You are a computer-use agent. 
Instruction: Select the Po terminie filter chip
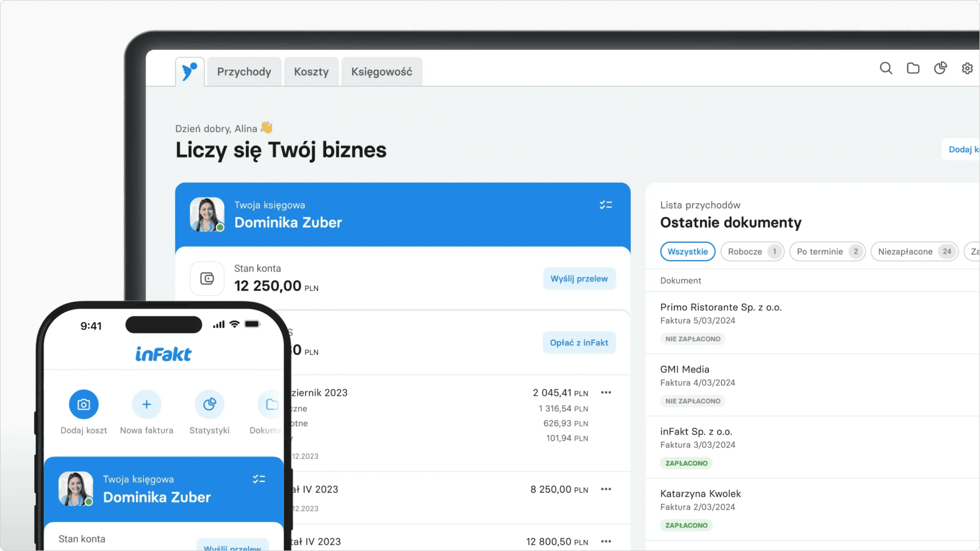(x=827, y=252)
